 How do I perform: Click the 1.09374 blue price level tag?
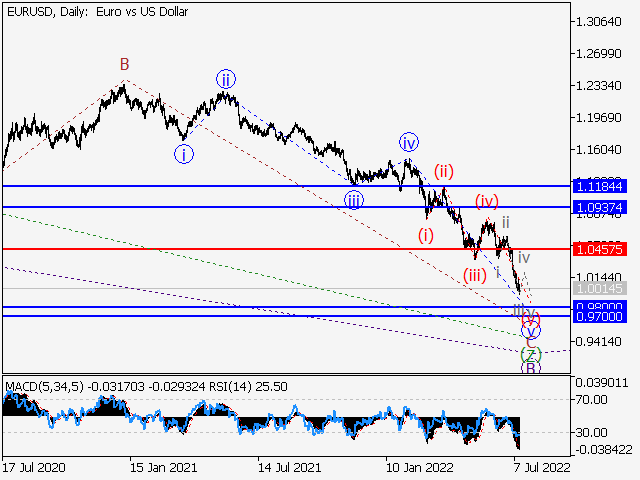tap(600, 207)
